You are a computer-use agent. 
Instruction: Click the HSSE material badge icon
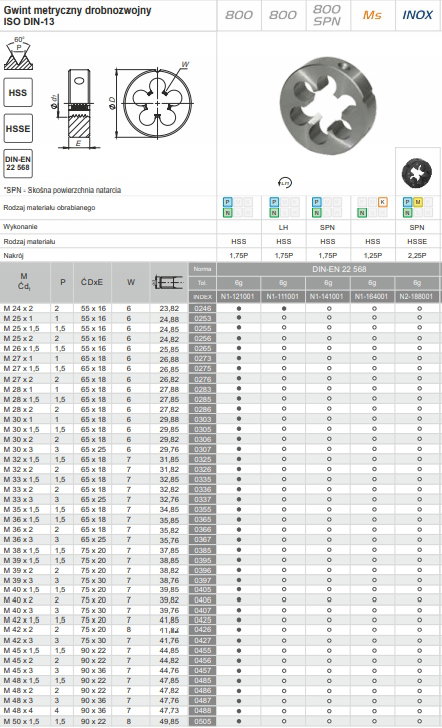pyautogui.click(x=18, y=128)
